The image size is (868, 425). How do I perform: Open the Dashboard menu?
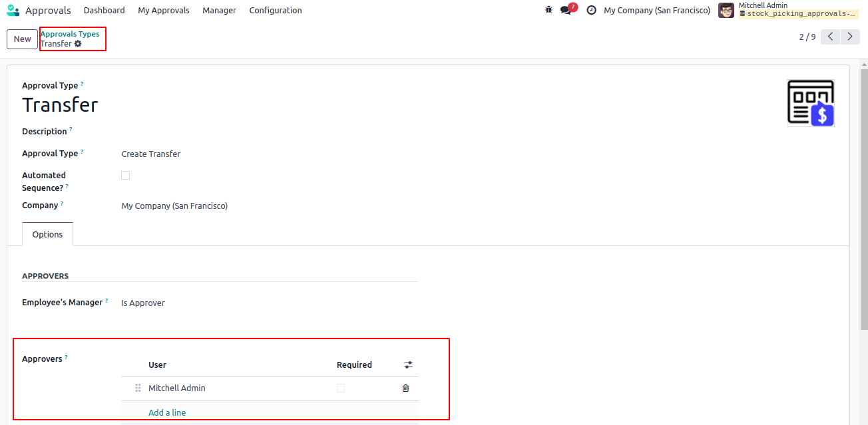pyautogui.click(x=105, y=11)
